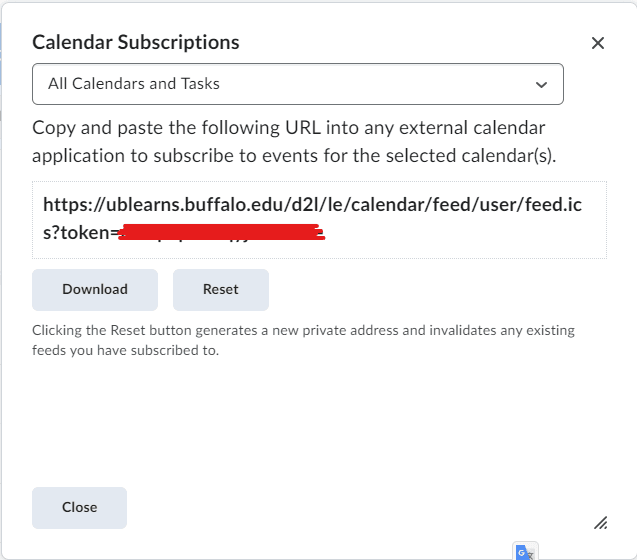Click blank space right of Reset button
Screen dimensions: 637x560
[x=430, y=290]
